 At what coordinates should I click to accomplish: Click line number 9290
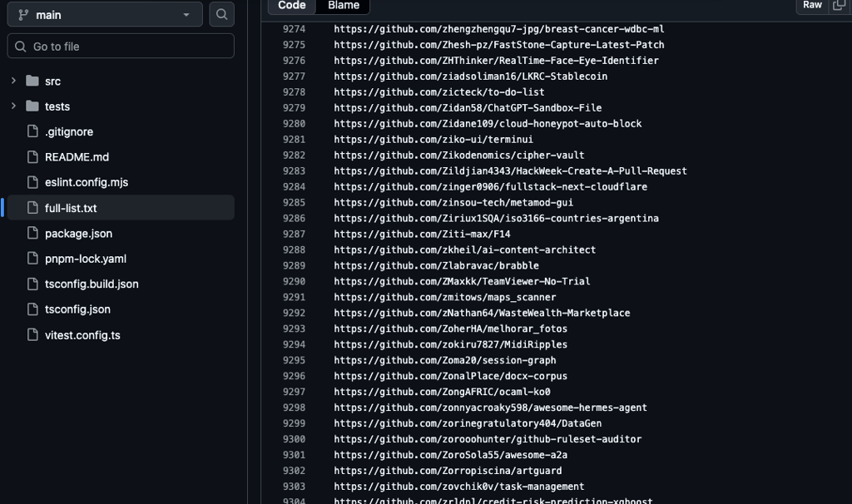294,281
